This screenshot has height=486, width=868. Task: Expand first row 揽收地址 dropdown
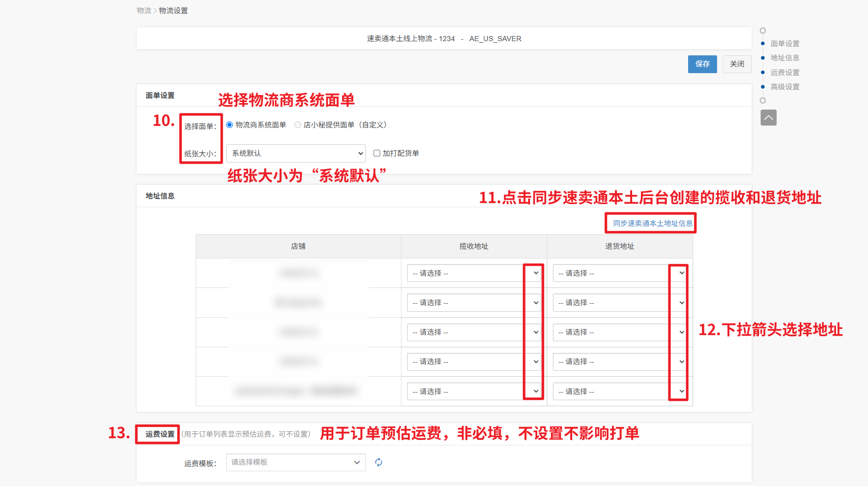(x=474, y=273)
